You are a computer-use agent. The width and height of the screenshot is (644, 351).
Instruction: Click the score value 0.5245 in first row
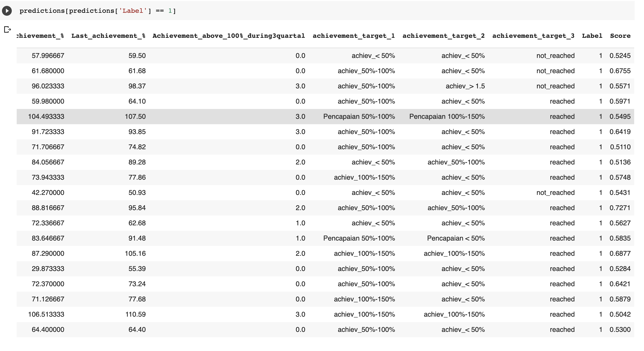click(x=620, y=55)
